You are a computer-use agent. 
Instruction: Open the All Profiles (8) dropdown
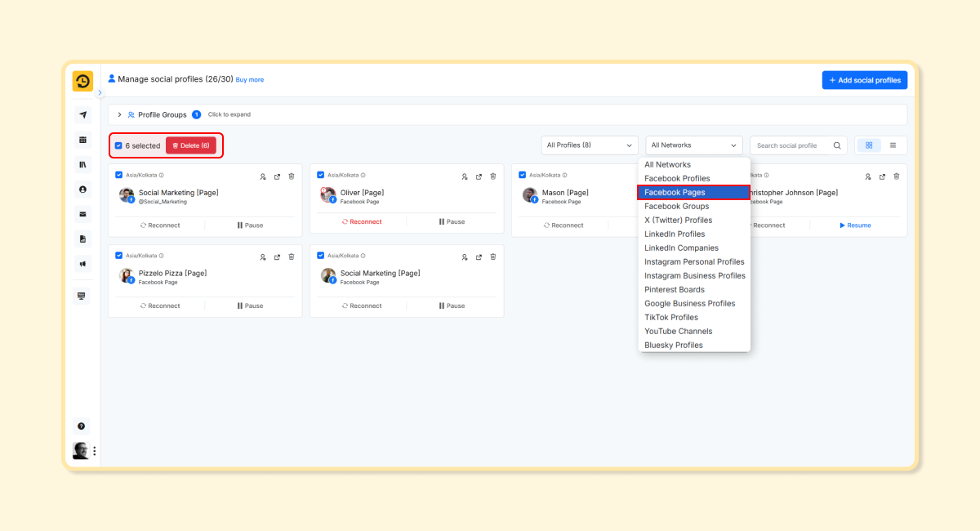point(590,145)
